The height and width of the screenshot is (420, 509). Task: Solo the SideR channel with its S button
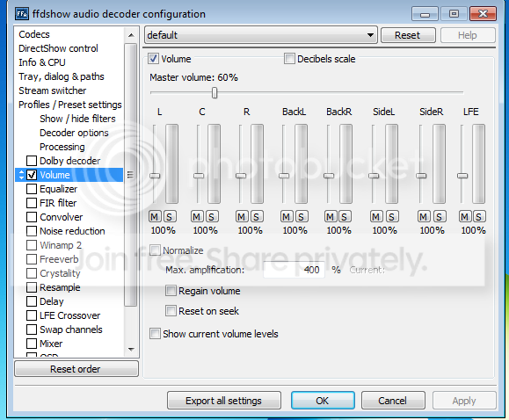pyautogui.click(x=440, y=216)
